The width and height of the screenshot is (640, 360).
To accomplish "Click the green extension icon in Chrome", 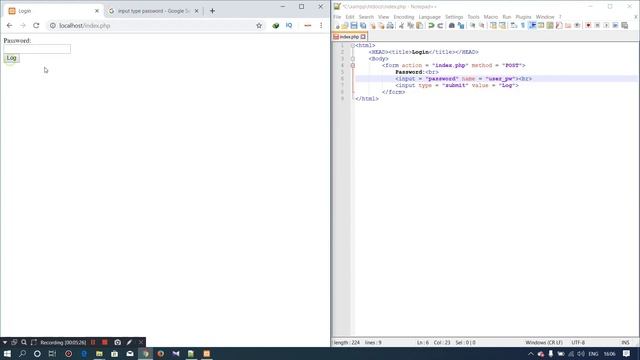I will pyautogui.click(x=276, y=25).
